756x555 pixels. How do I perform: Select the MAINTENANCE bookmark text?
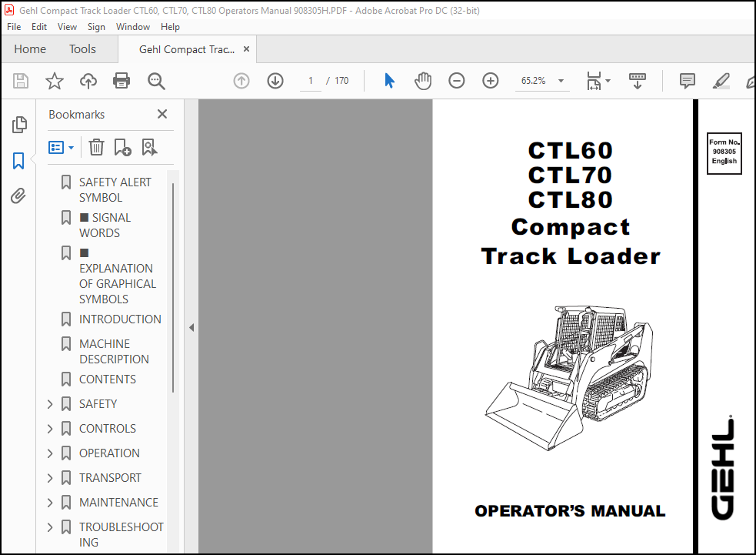(118, 503)
